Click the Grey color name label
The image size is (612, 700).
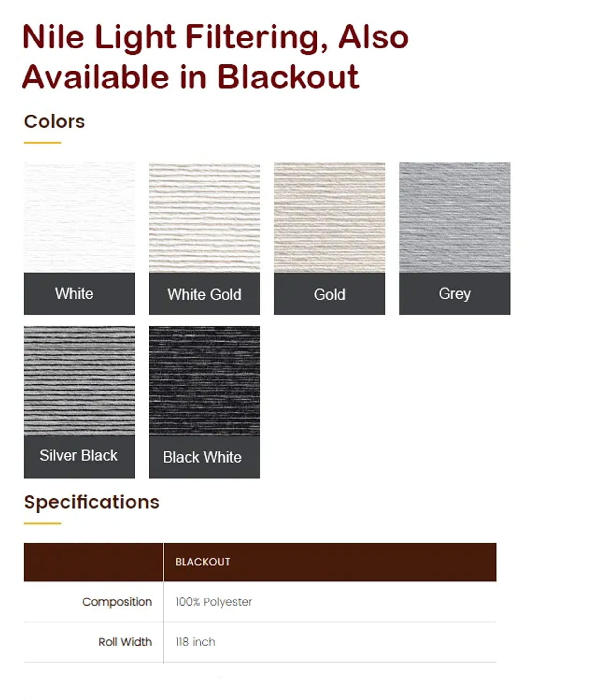click(x=455, y=294)
